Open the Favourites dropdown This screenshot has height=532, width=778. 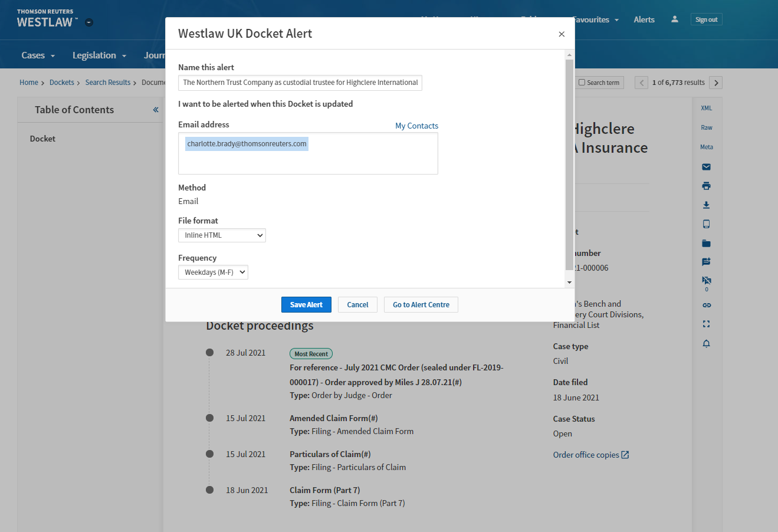(x=596, y=19)
